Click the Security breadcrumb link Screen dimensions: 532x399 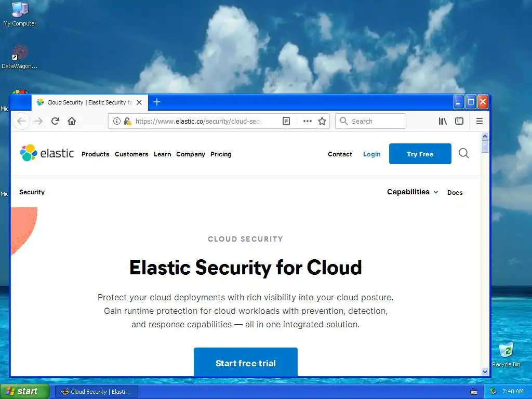pos(32,192)
